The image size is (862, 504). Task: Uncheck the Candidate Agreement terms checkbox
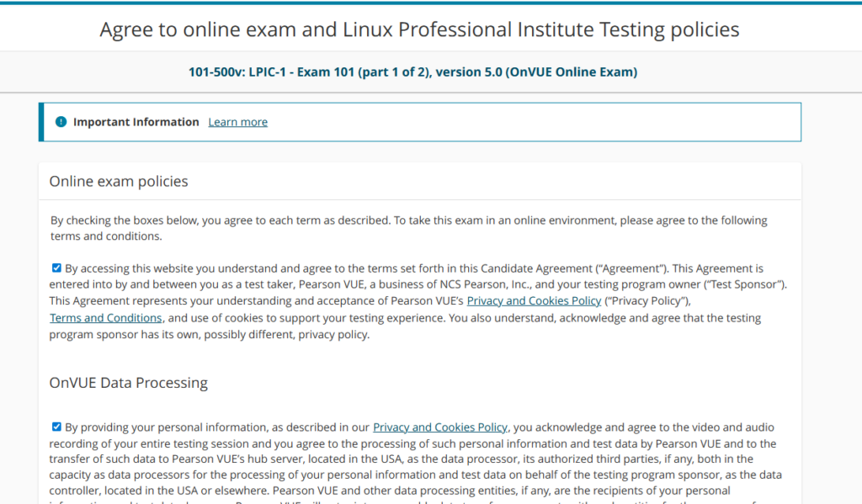coord(56,268)
